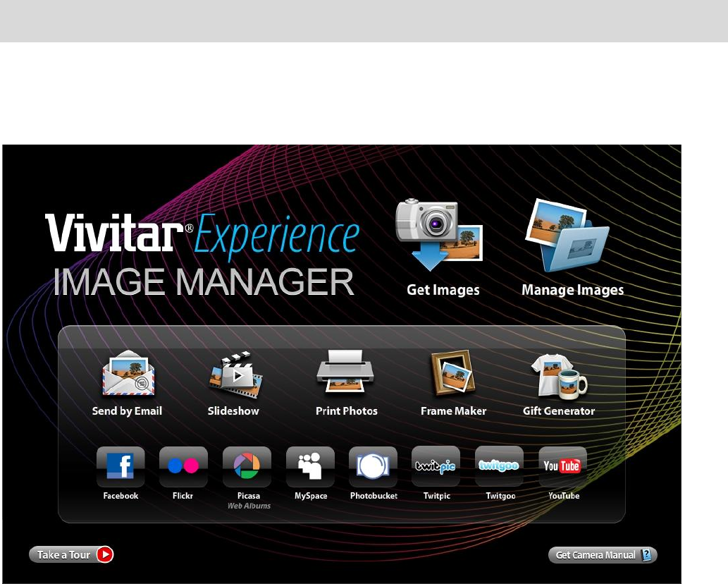Open Gift Generator t-shirt and mug icon
This screenshot has height=584, width=728.
pos(560,377)
